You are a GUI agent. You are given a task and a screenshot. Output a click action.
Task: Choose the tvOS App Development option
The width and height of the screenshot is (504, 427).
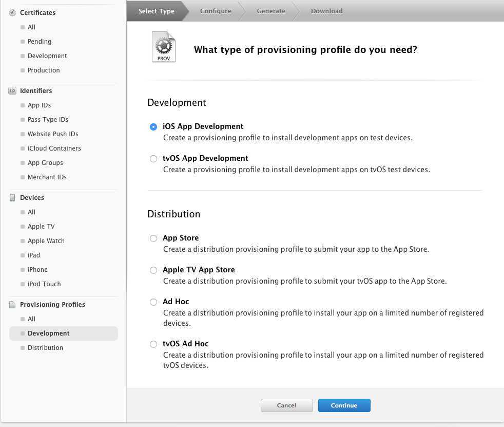153,159
